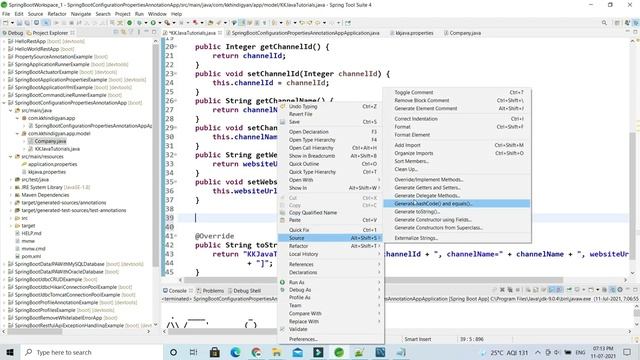640x360 pixels.
Task: Minimize the Project Explorer view
Action: [147, 32]
